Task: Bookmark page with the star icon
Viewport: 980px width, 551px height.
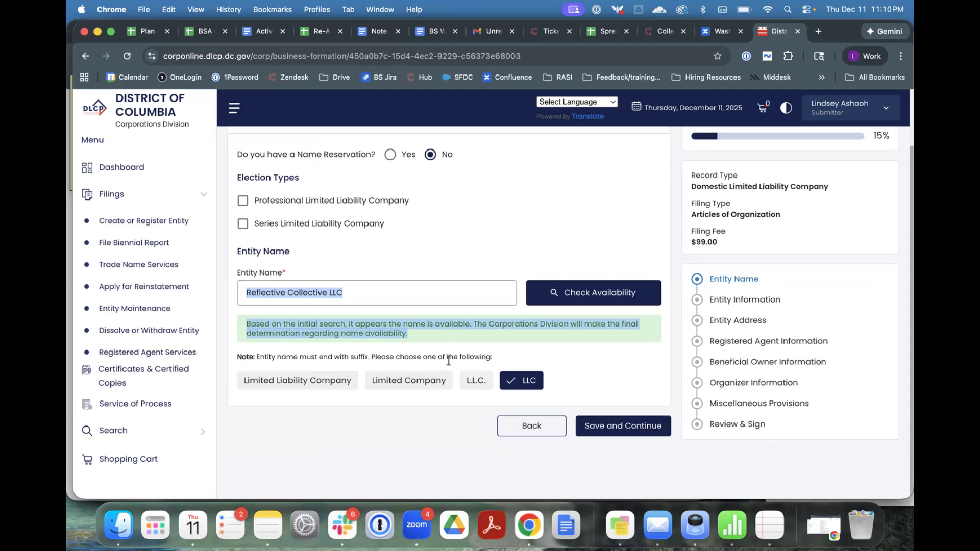Action: 718,56
